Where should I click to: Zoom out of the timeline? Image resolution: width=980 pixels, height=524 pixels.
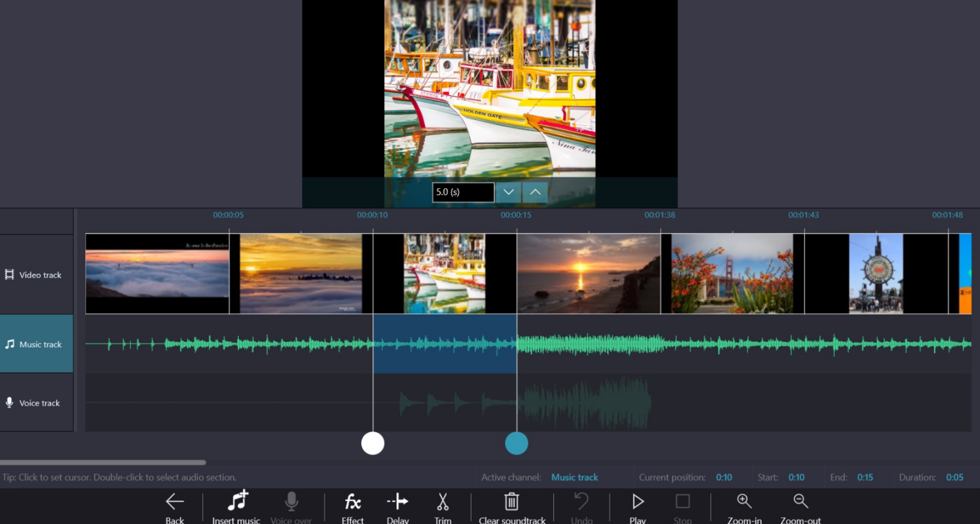pos(800,502)
